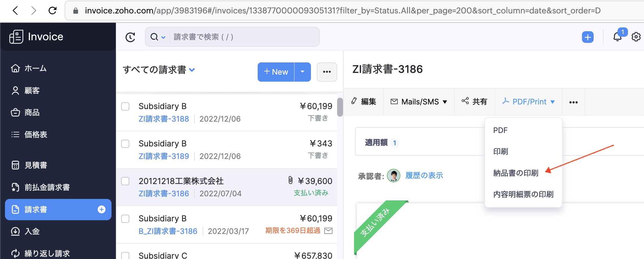Click the invoice list scrollbar thumb
Viewport: 644px width, 259px height.
(340, 107)
